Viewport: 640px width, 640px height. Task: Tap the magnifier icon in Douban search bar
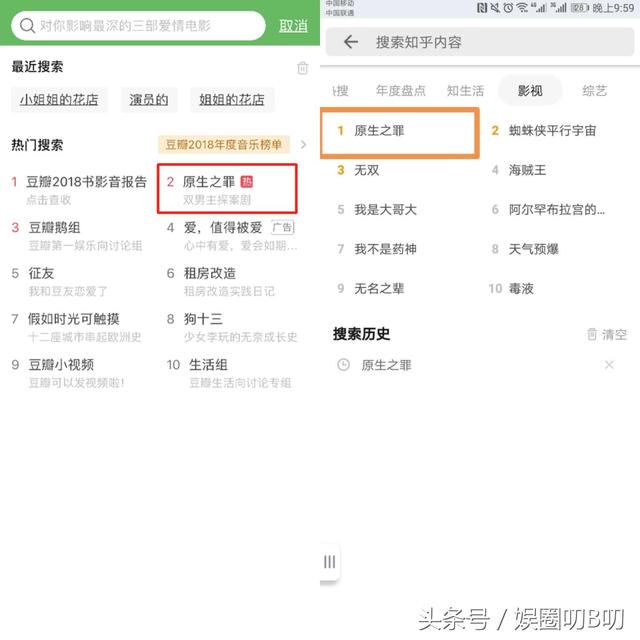[x=27, y=26]
